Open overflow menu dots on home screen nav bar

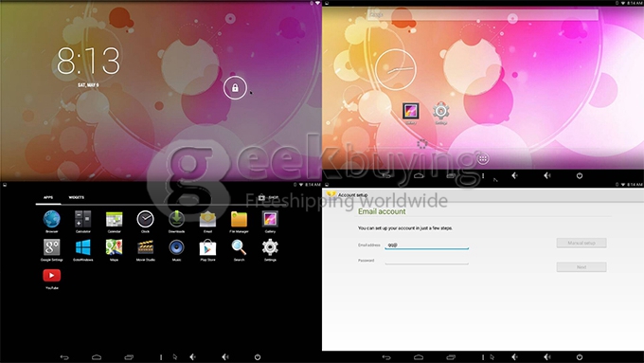[483, 176]
